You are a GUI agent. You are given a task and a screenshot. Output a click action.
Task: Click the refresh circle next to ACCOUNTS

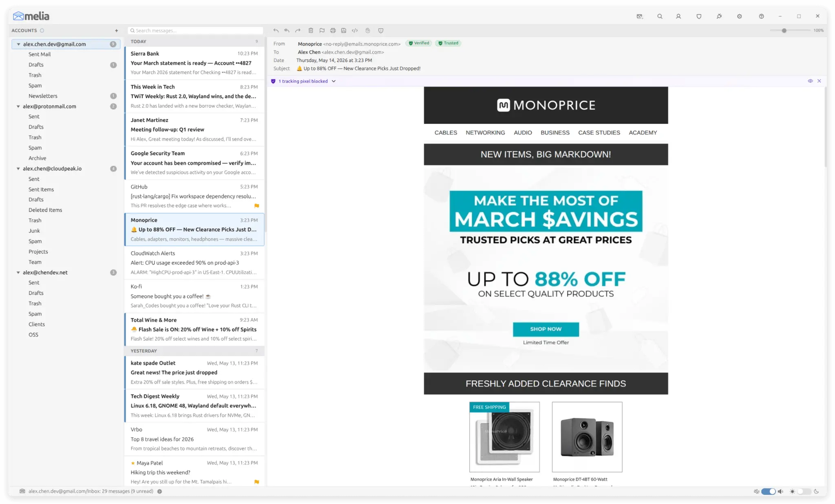42,31
